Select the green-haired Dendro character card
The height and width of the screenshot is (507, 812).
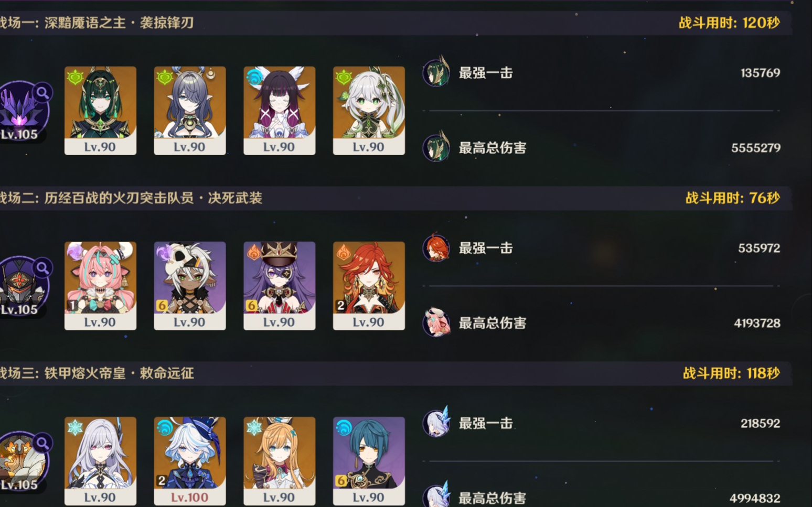point(100,111)
